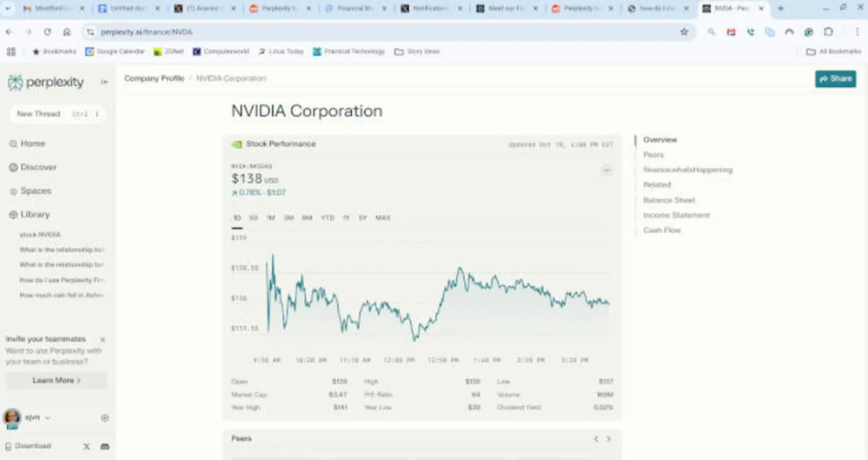Open account settings gear icon

[105, 417]
